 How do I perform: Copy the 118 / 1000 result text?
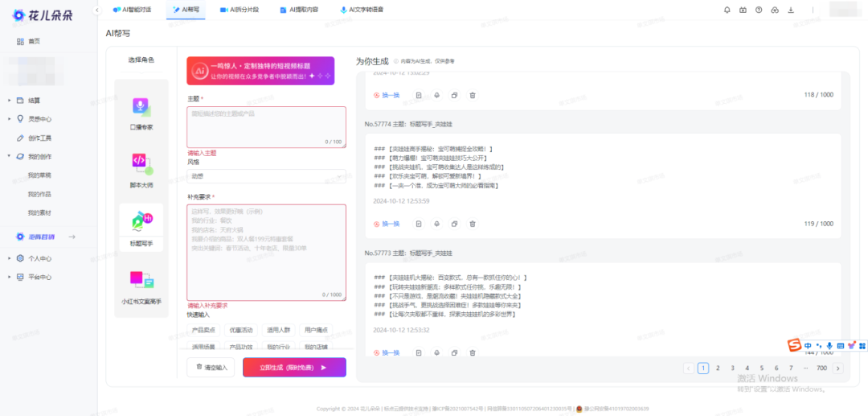tap(454, 95)
